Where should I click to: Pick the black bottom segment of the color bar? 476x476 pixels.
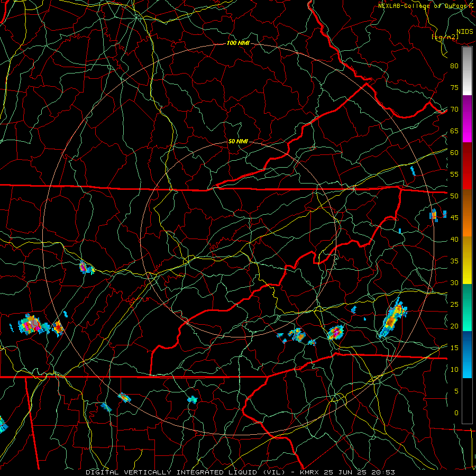[467, 401]
